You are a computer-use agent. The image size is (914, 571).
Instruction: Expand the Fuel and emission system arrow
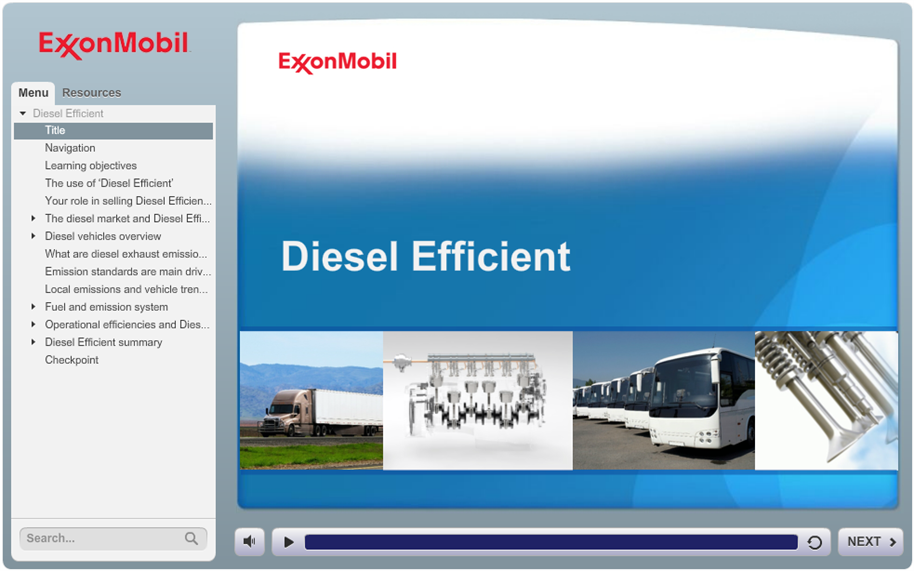(x=33, y=307)
